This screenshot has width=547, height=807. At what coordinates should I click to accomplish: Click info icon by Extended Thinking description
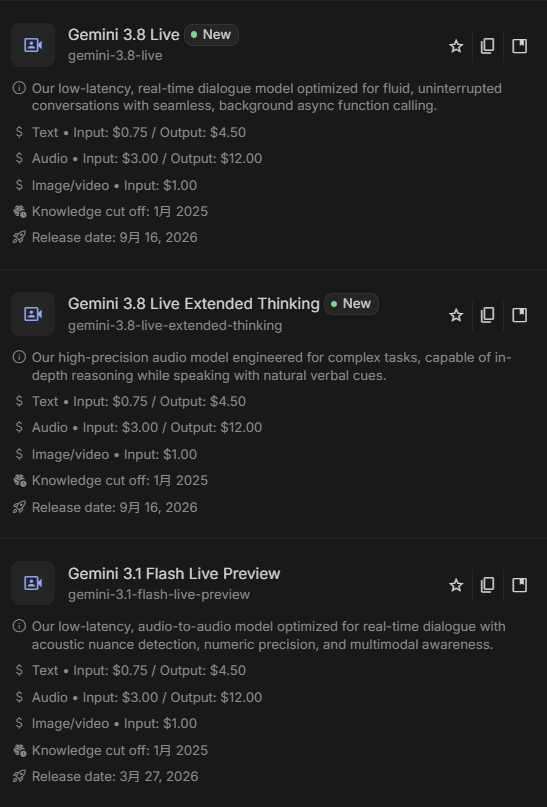pyautogui.click(x=19, y=357)
